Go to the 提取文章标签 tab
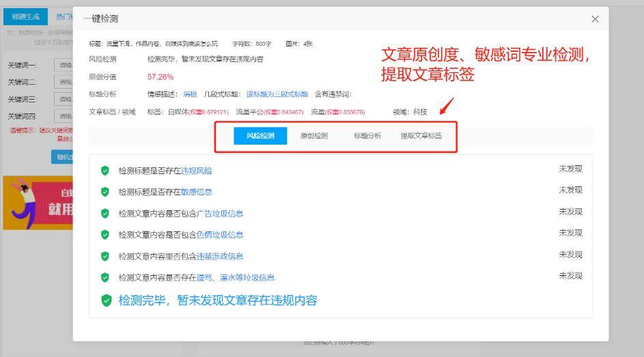Screen dimensions: 644x357 click(x=421, y=136)
